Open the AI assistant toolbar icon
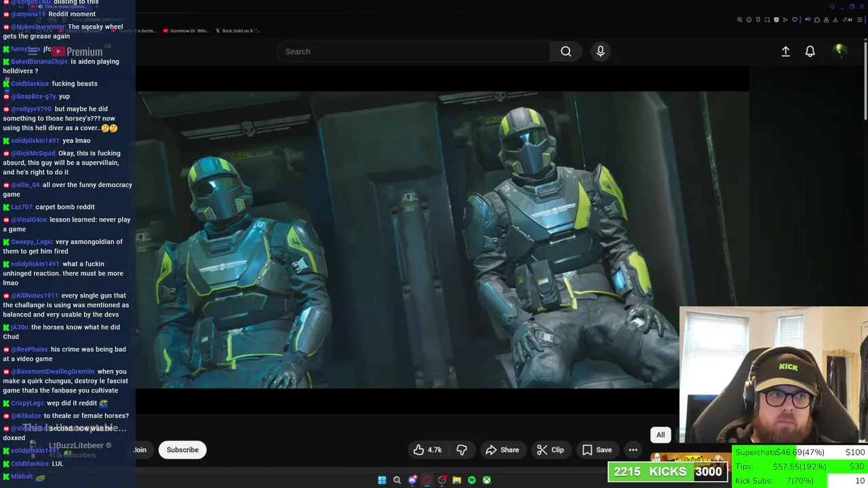This screenshot has width=868, height=488. click(x=848, y=20)
